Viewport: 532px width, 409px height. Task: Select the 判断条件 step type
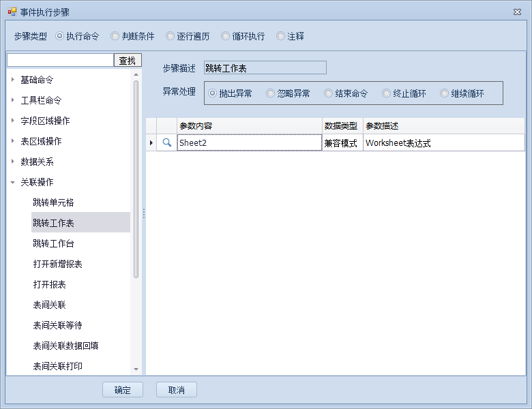click(x=133, y=36)
